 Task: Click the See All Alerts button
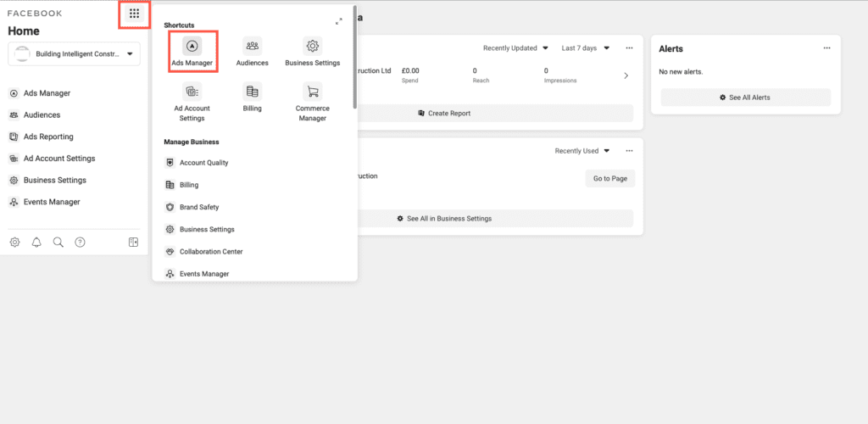[745, 98]
